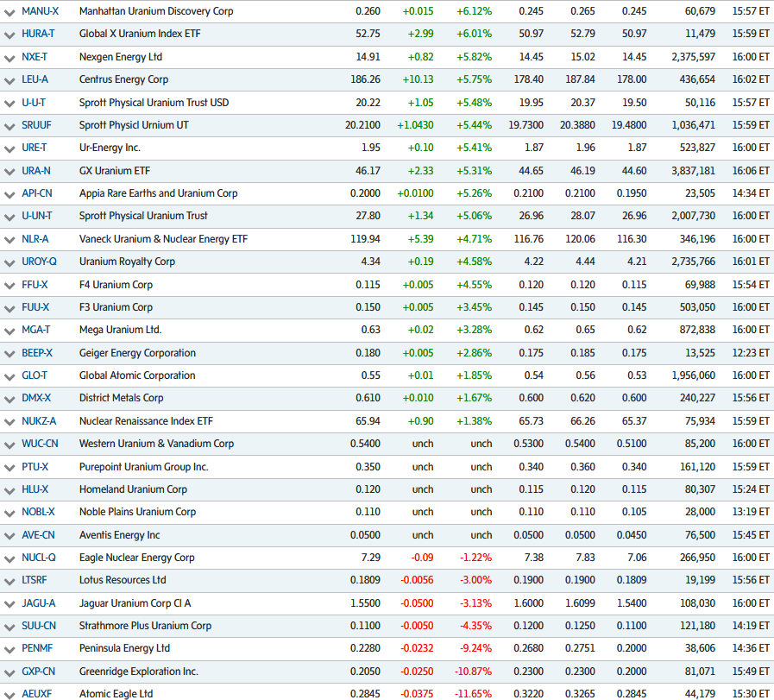
Task: Open the NUCL-Q ticker link
Action: (39, 558)
